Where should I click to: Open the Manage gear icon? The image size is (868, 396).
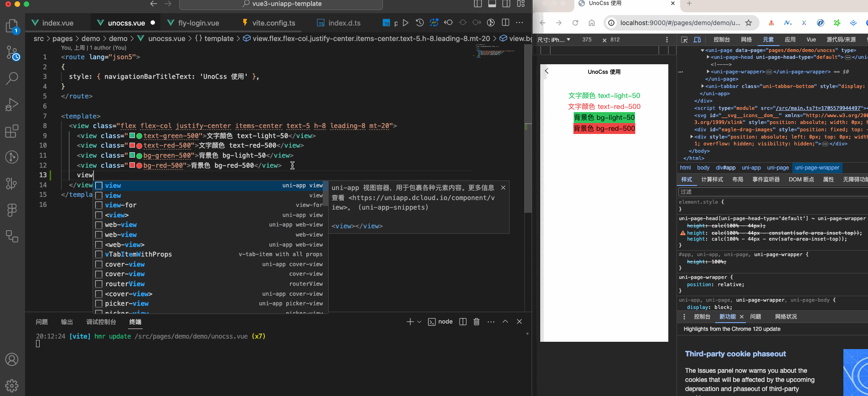point(12,386)
